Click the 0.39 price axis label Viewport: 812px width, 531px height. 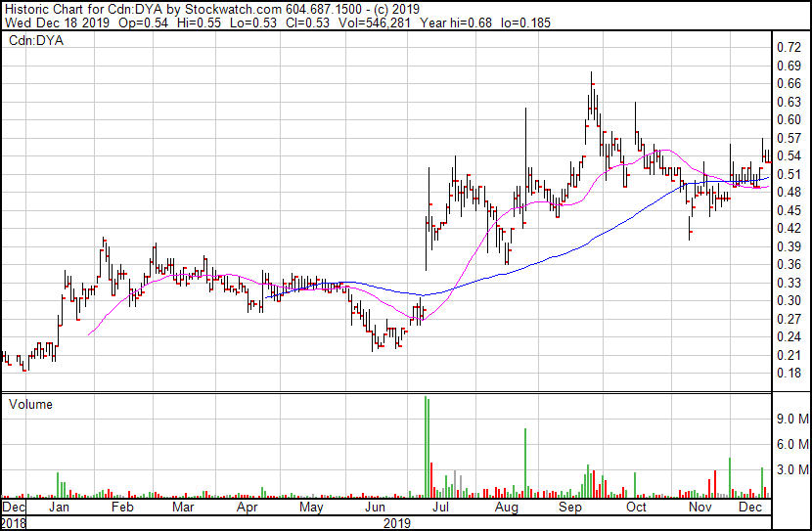point(789,246)
